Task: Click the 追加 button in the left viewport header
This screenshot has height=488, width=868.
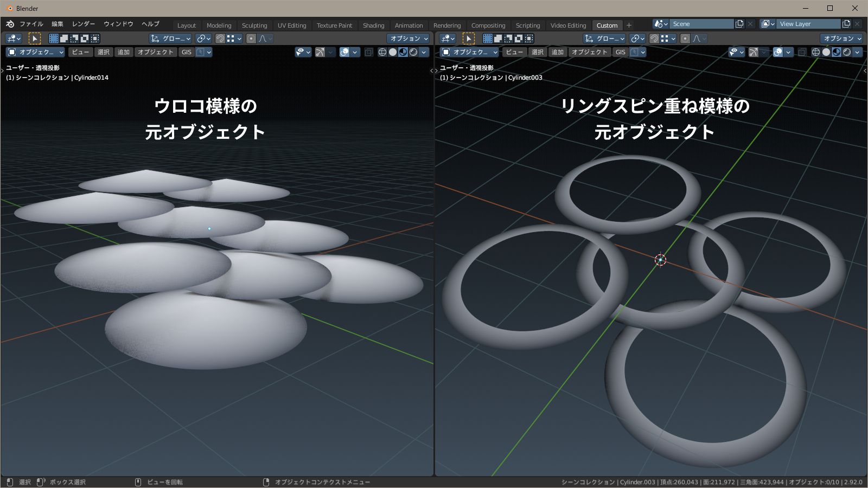Action: [123, 52]
